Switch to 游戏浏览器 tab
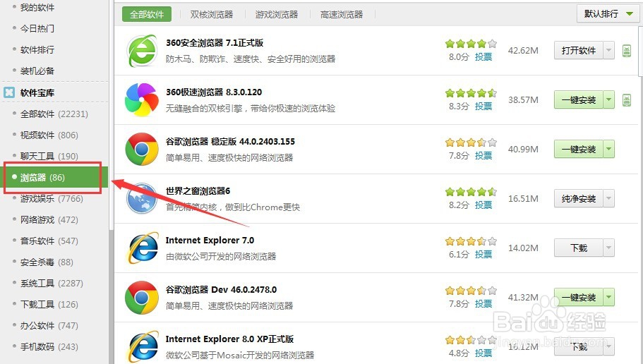This screenshot has width=643, height=364. pyautogui.click(x=277, y=14)
